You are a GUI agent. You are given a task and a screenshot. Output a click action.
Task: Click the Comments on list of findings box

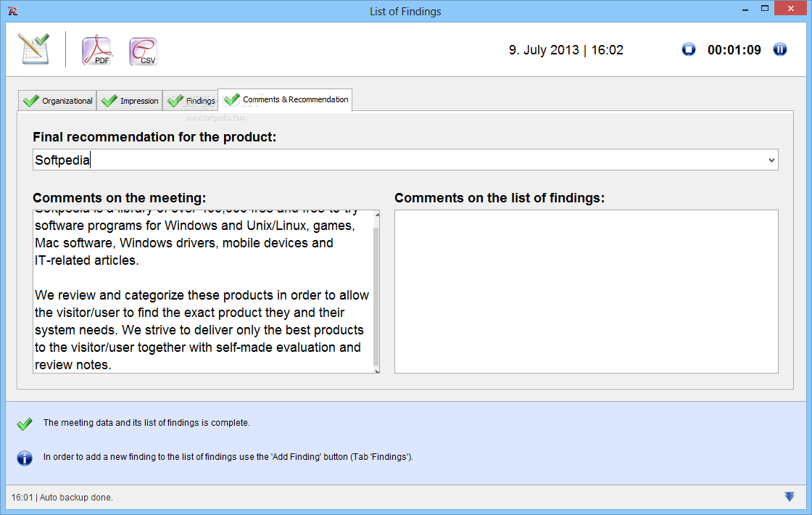587,291
